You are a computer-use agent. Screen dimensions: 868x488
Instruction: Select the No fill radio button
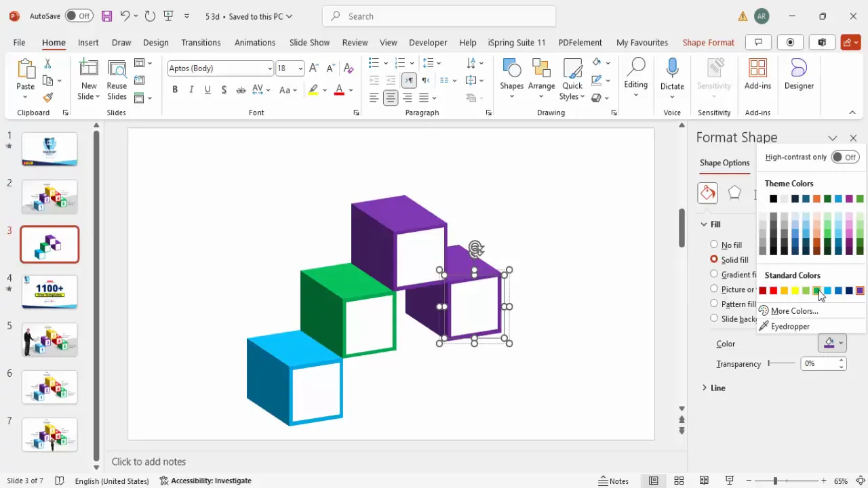714,245
